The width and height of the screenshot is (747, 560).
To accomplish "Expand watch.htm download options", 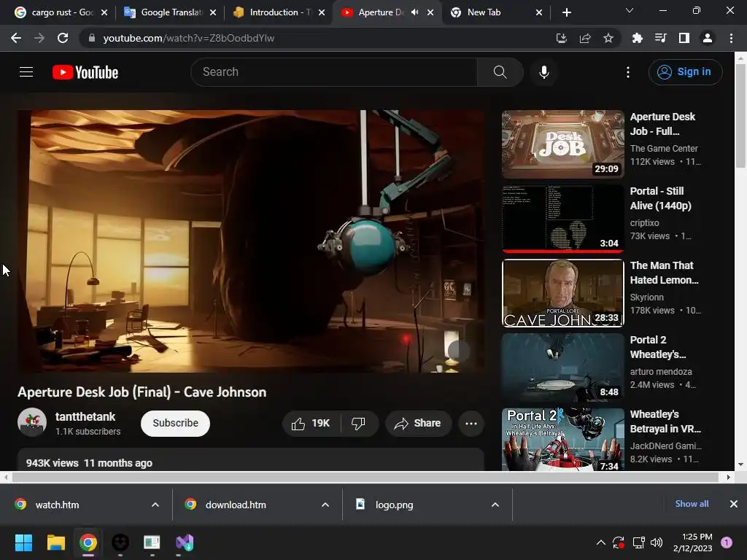I will pos(155,505).
